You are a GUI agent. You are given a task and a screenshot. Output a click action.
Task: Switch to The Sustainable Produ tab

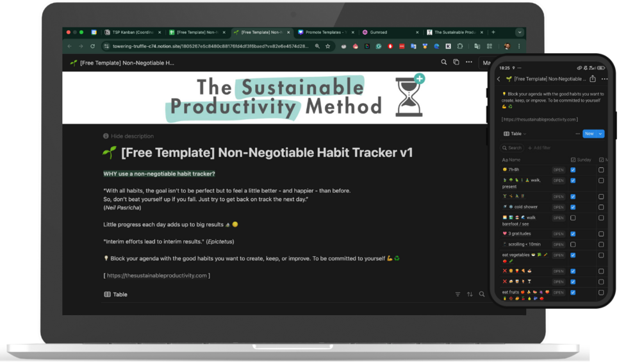(x=455, y=32)
